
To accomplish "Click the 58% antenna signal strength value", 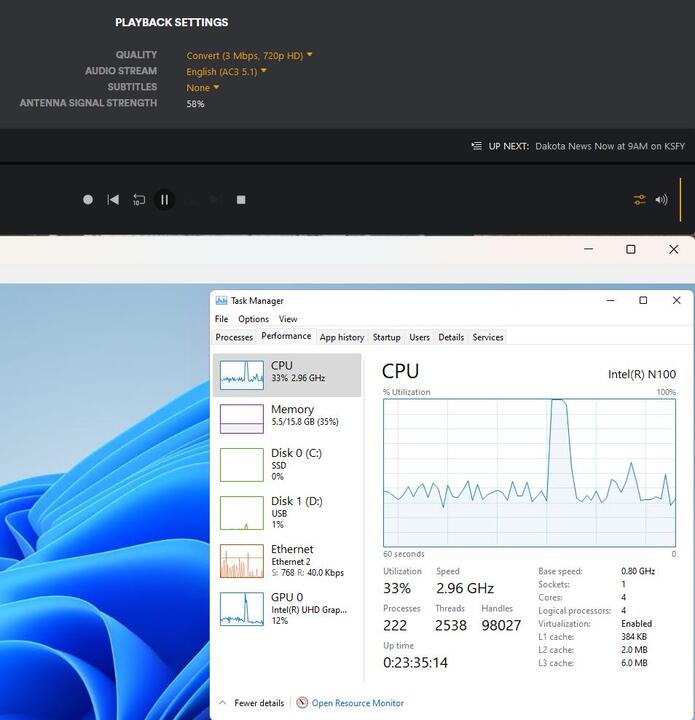I will click(195, 104).
